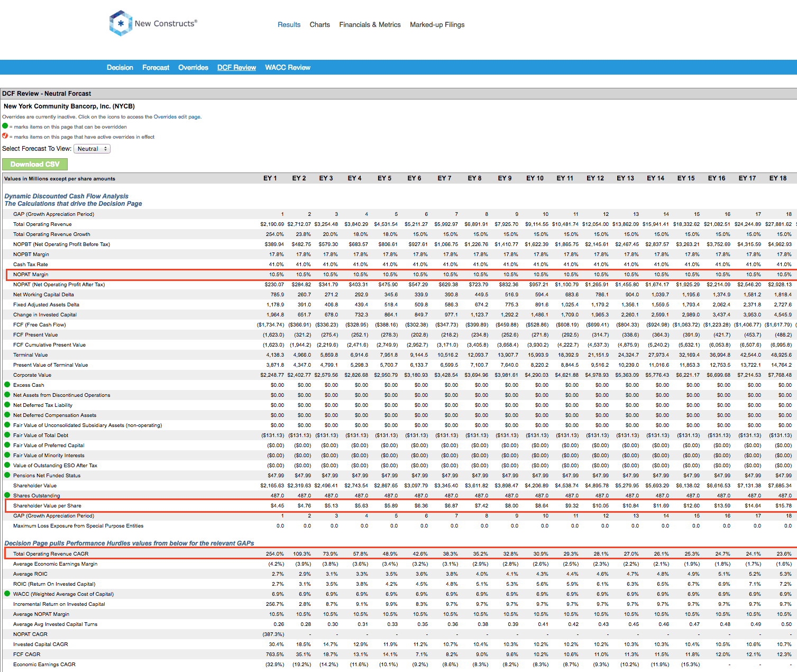Select the DCF Review tab
Image resolution: width=797 pixels, height=672 pixels.
click(237, 67)
